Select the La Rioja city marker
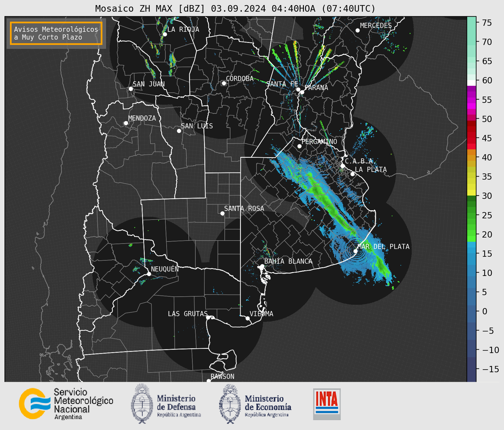 point(165,34)
